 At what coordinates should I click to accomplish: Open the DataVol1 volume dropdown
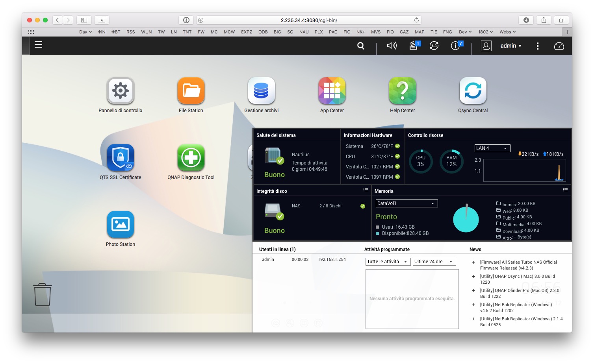407,203
